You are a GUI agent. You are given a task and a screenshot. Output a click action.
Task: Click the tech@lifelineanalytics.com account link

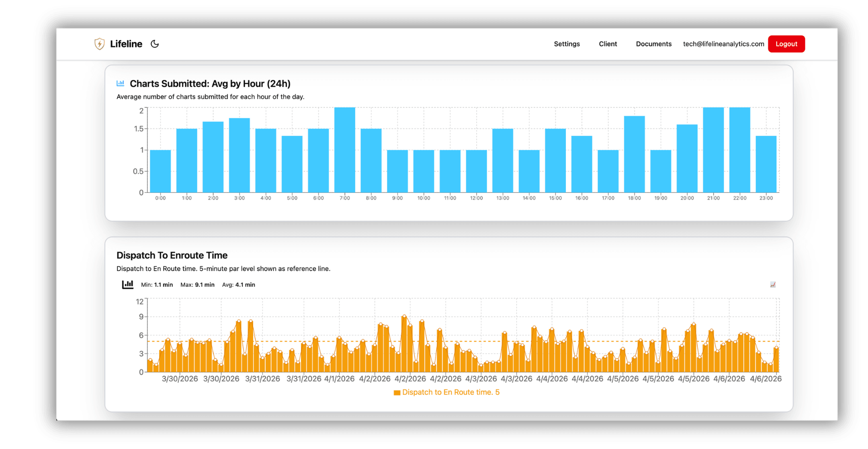[723, 44]
